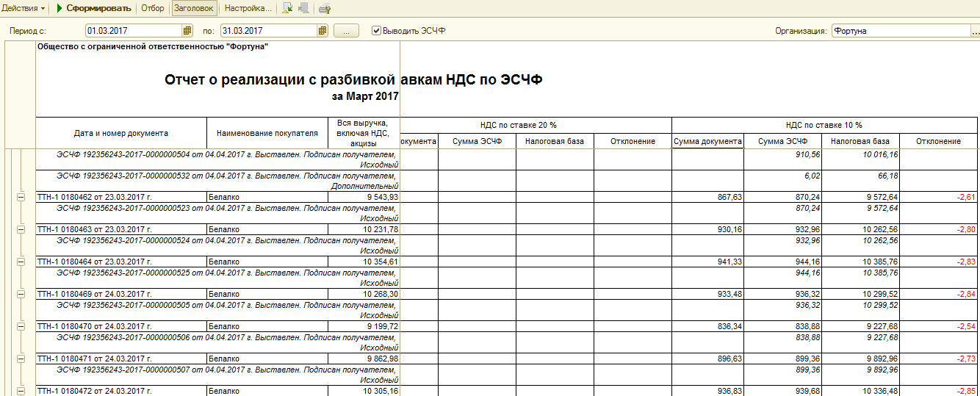Toggle the Заголовок header button
980x396 pixels.
pos(194,9)
